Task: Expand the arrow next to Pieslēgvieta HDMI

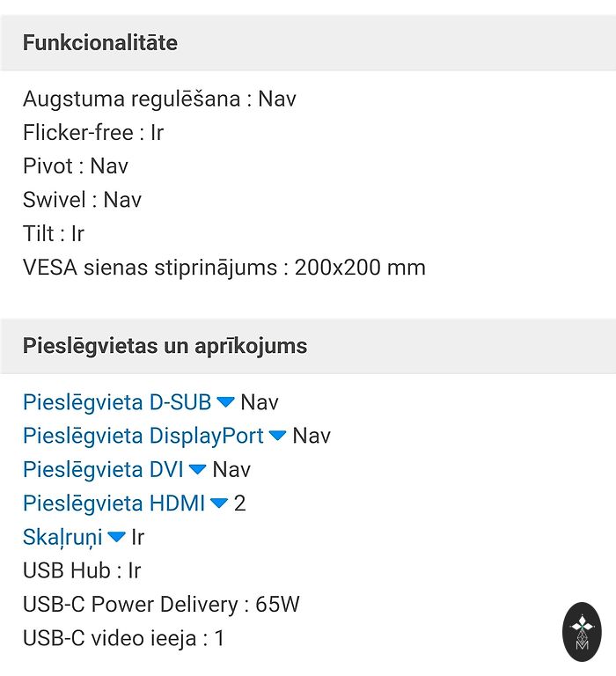Action: [x=219, y=503]
